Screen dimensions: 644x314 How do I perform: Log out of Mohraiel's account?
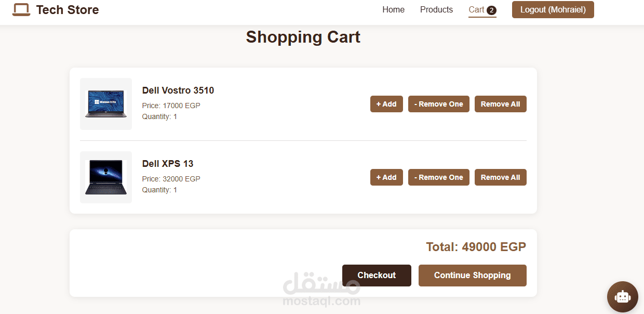(553, 10)
